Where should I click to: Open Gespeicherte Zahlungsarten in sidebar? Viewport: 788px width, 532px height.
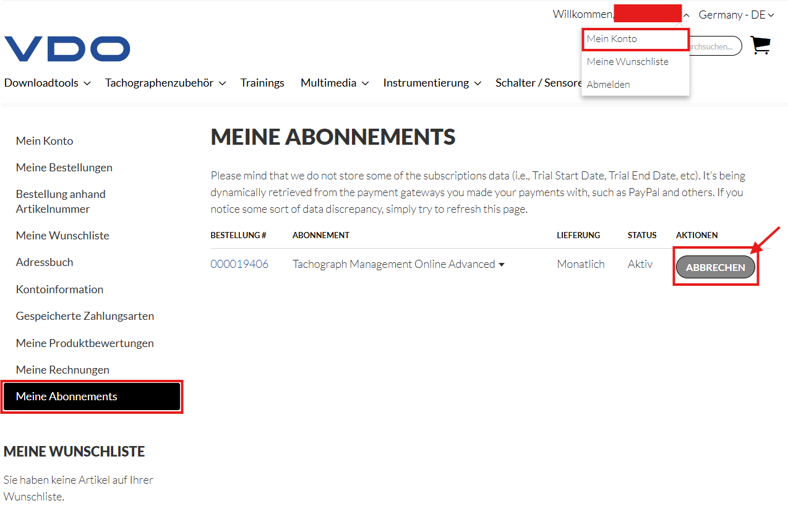85,316
